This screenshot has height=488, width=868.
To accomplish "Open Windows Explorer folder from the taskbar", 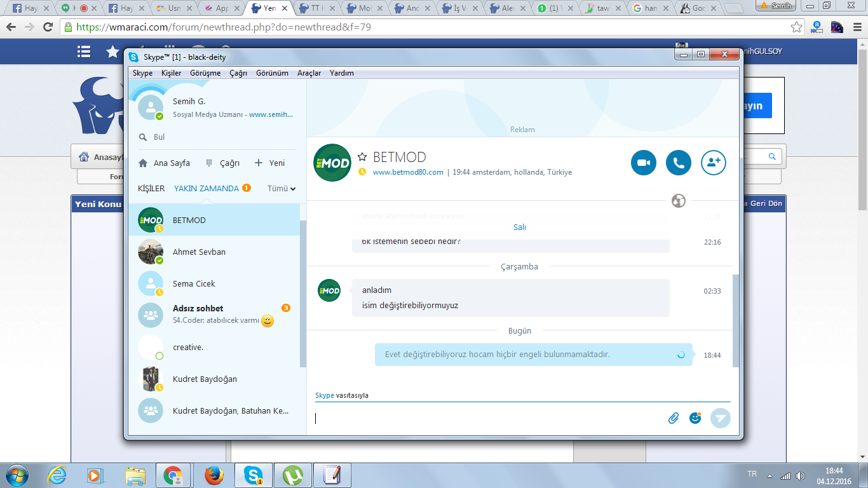I will [x=135, y=475].
